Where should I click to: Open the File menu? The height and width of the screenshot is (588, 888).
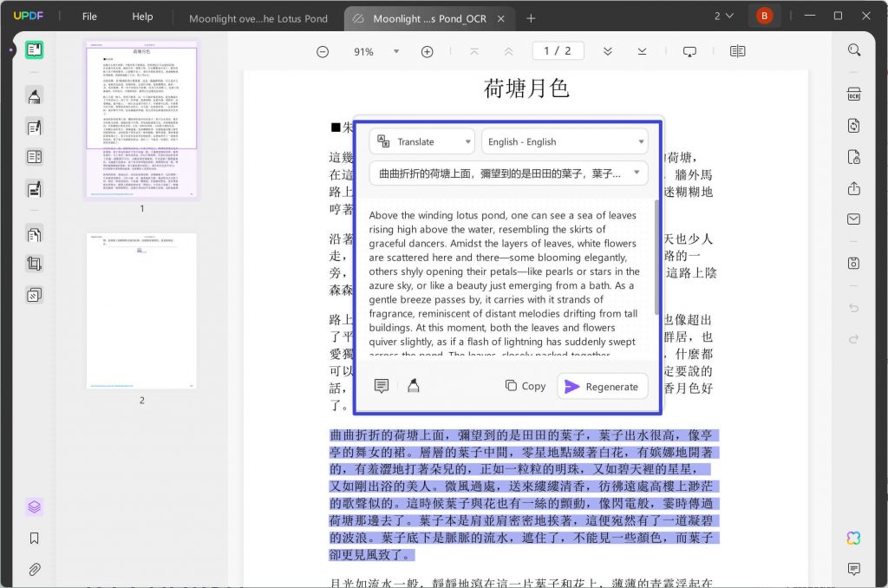[x=89, y=16]
